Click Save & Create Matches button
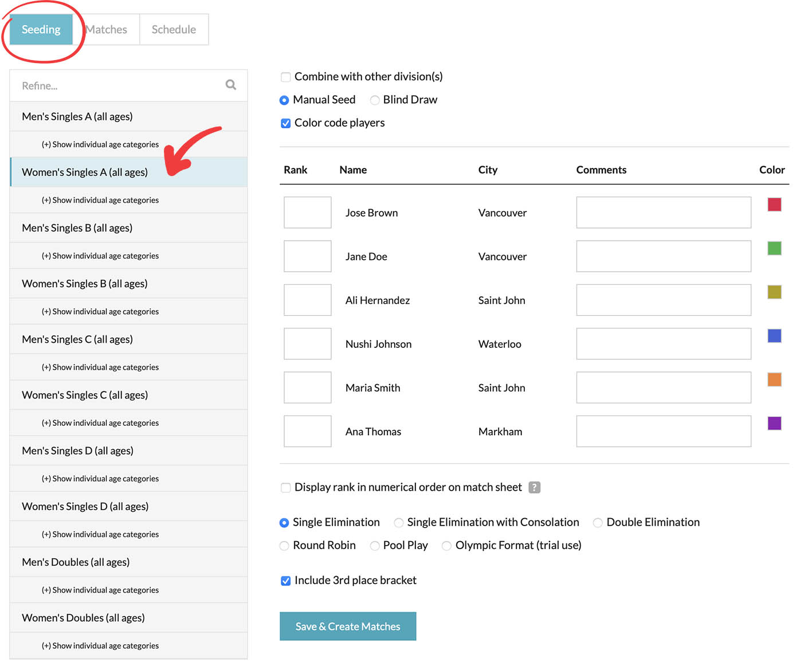This screenshot has height=670, width=812. [347, 626]
